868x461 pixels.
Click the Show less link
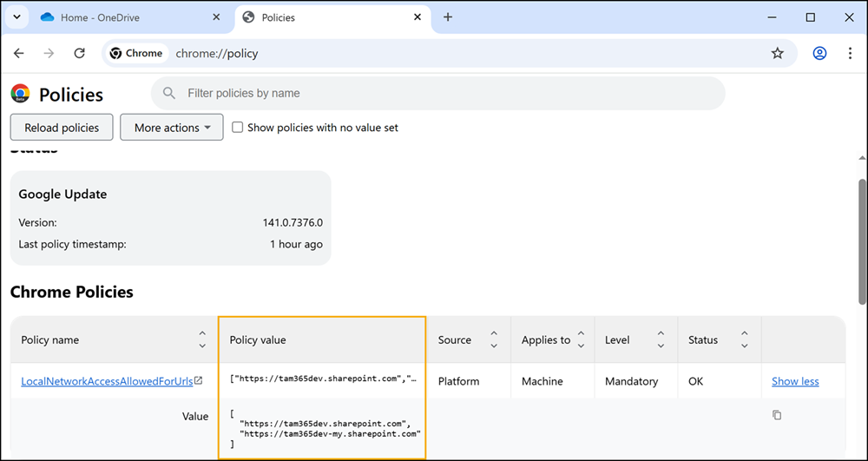795,381
